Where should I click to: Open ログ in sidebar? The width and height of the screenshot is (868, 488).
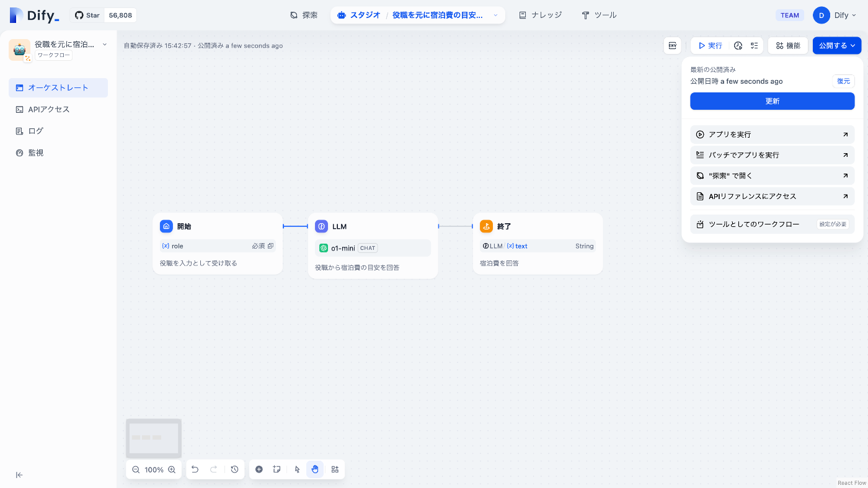pos(58,131)
